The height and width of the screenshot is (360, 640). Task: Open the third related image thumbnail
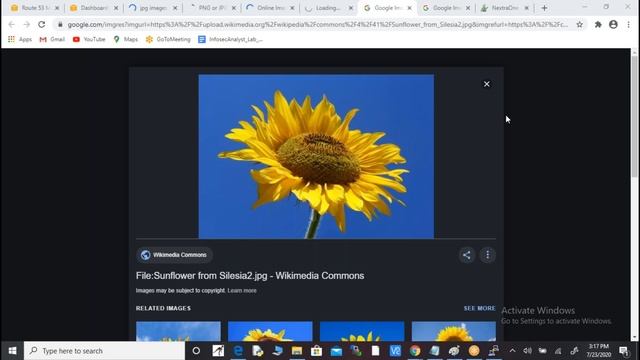[362, 331]
